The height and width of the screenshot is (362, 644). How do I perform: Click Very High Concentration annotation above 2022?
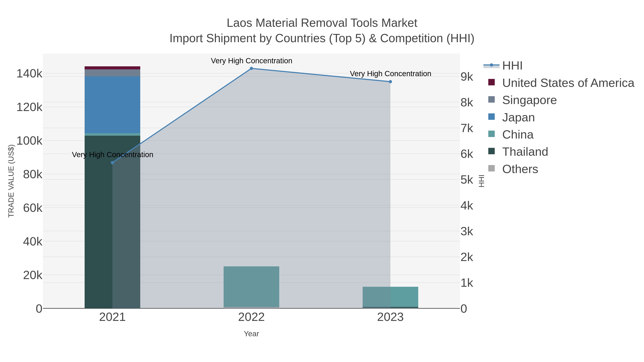[x=252, y=61]
